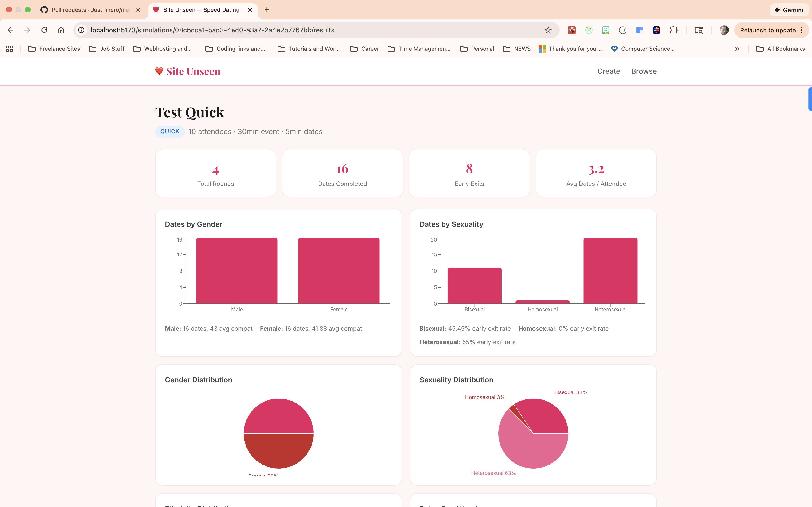812x507 pixels.
Task: Go to the Create page
Action: [608, 71]
